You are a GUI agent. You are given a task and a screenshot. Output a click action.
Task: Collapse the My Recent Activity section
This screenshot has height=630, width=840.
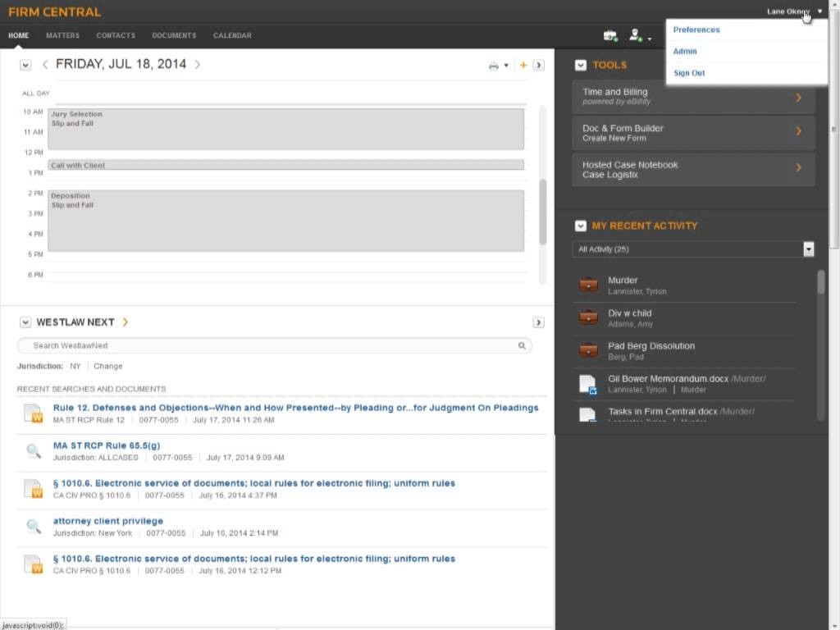581,226
